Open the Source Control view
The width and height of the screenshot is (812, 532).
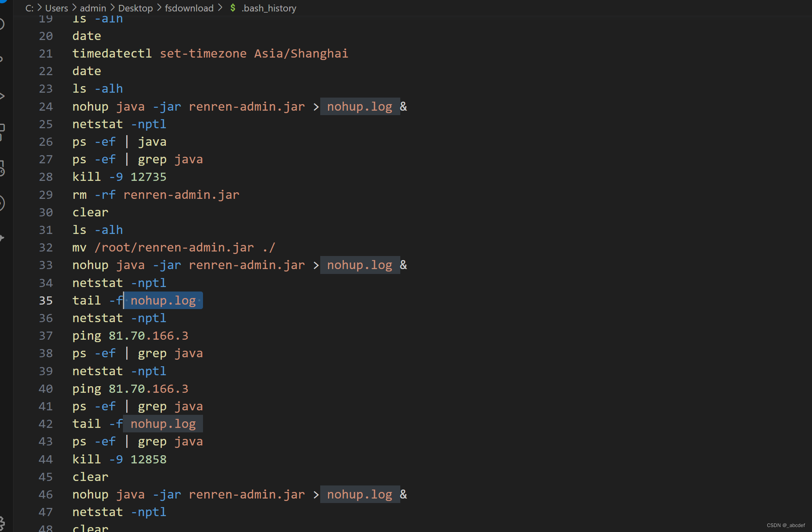coord(2,59)
